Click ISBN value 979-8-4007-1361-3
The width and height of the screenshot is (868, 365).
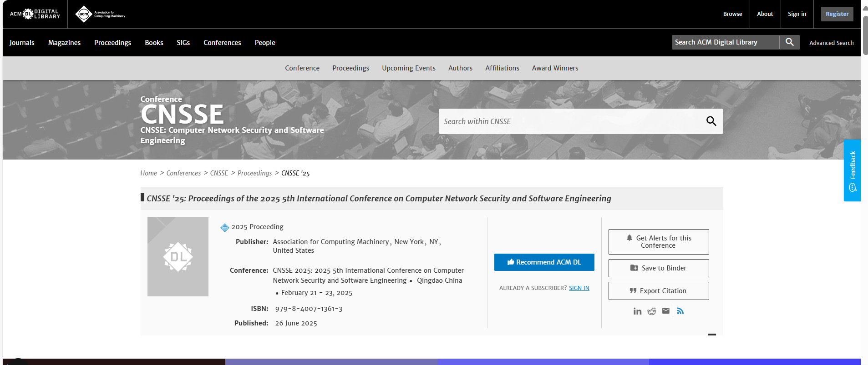tap(309, 309)
